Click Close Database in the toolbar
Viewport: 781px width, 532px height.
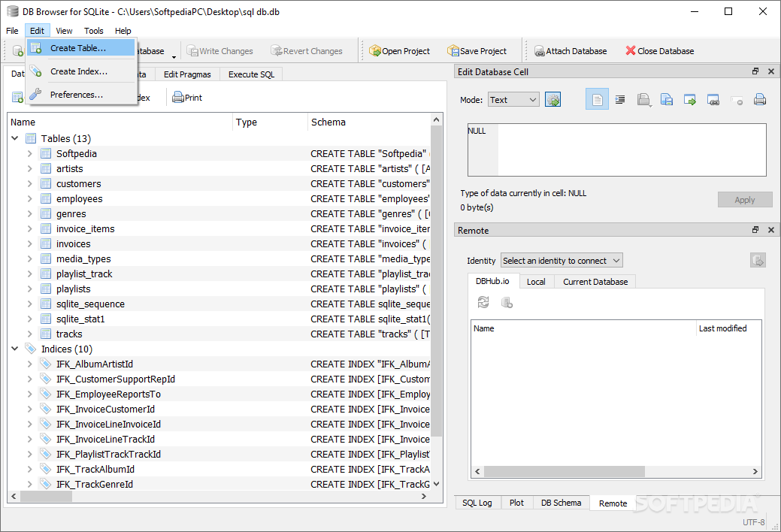(x=660, y=51)
